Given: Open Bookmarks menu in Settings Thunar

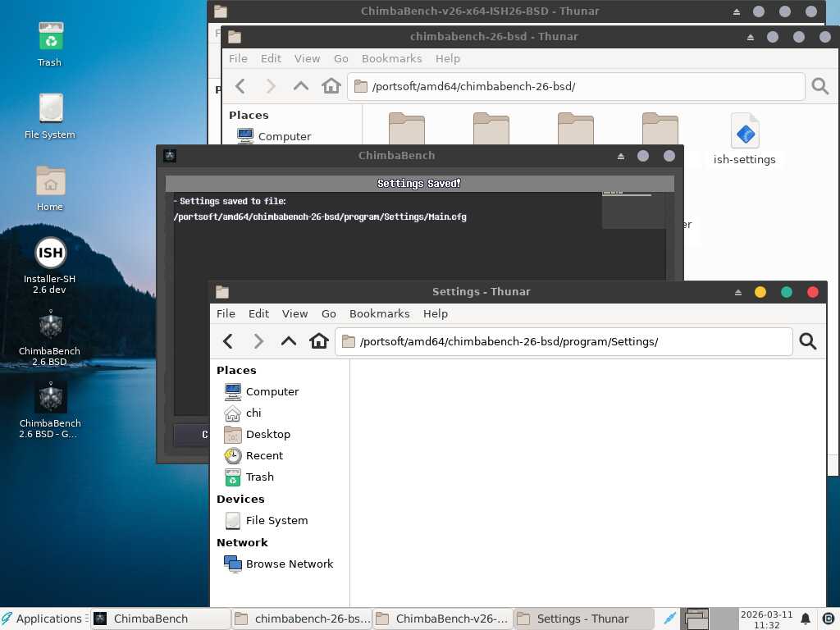Looking at the screenshot, I should [x=379, y=314].
